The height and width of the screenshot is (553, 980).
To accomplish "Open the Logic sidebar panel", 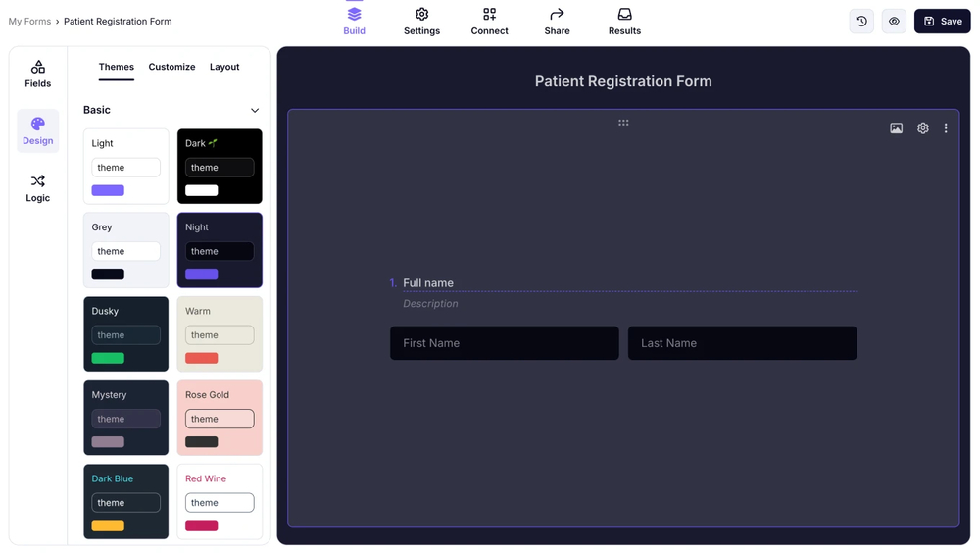I will [37, 187].
